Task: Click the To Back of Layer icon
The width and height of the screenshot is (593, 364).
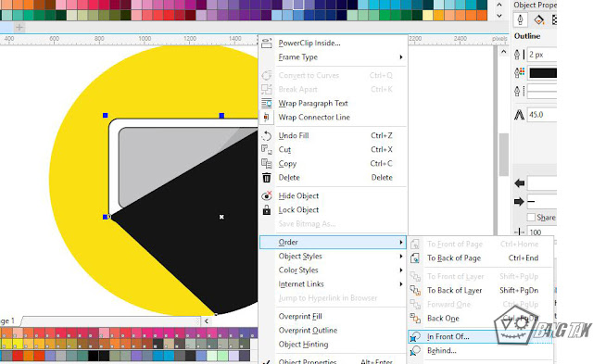Action: click(415, 290)
